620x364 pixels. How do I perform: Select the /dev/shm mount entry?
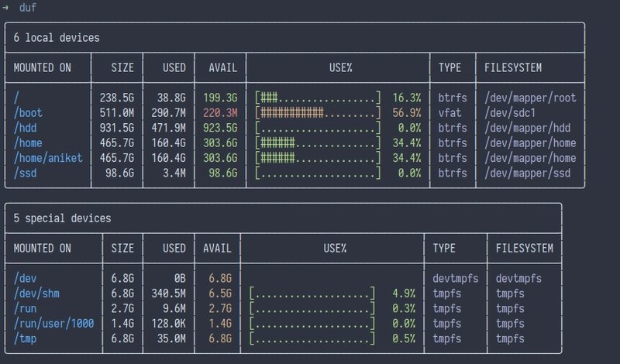[x=36, y=294]
